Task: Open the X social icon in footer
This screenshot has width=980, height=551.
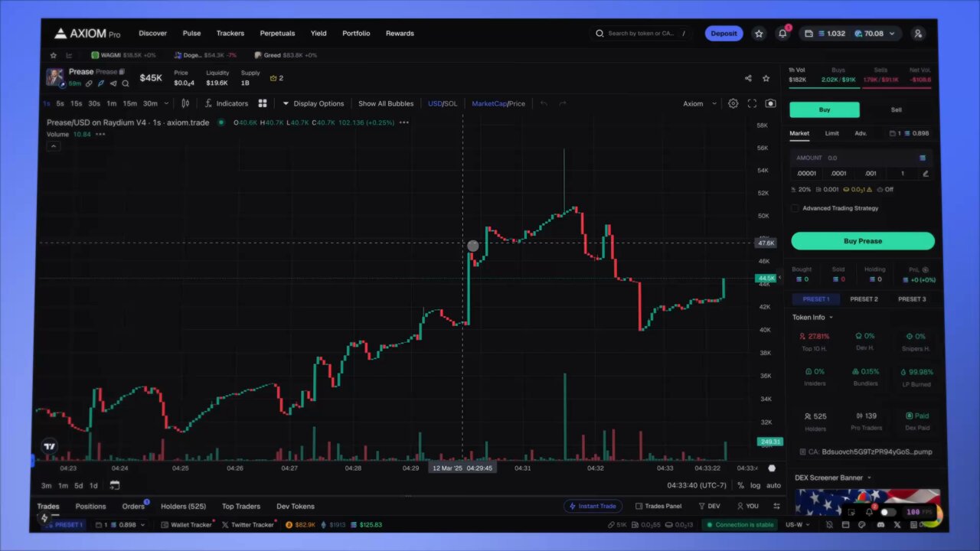Action: 897,525
